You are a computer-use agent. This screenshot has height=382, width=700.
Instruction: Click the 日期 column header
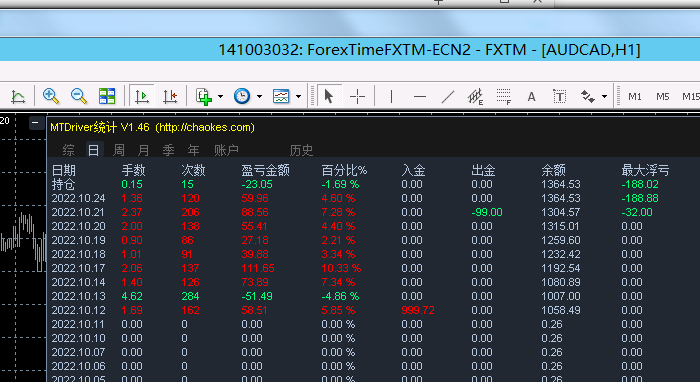pyautogui.click(x=64, y=170)
